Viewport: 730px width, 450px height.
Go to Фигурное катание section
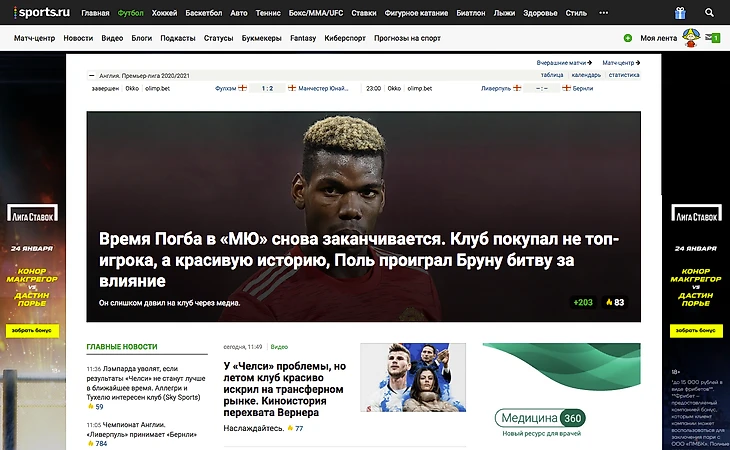(416, 13)
